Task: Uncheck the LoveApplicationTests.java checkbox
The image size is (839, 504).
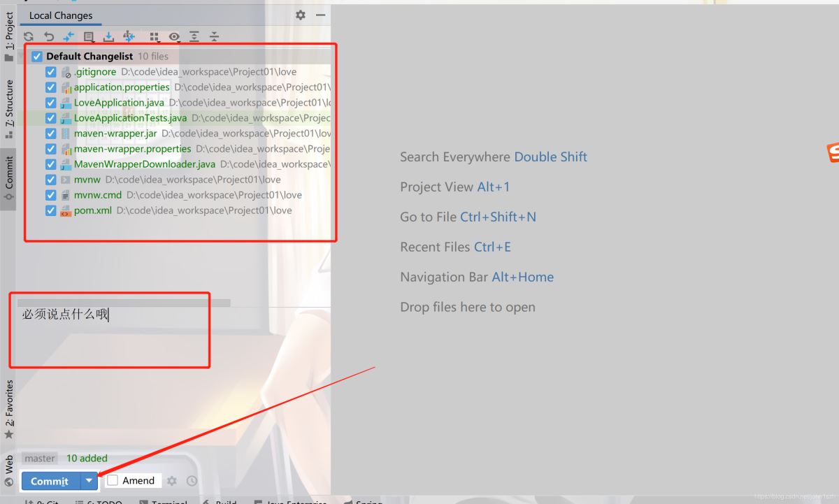Action: pos(50,118)
